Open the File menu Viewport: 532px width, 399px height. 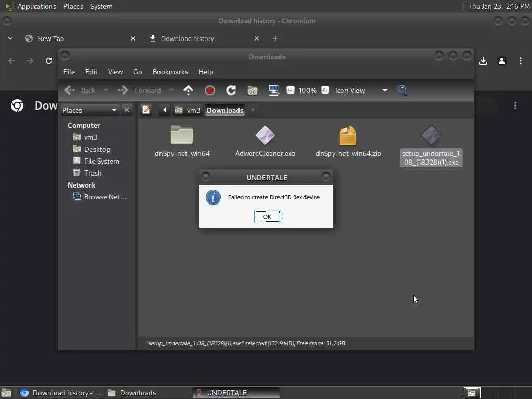point(69,72)
